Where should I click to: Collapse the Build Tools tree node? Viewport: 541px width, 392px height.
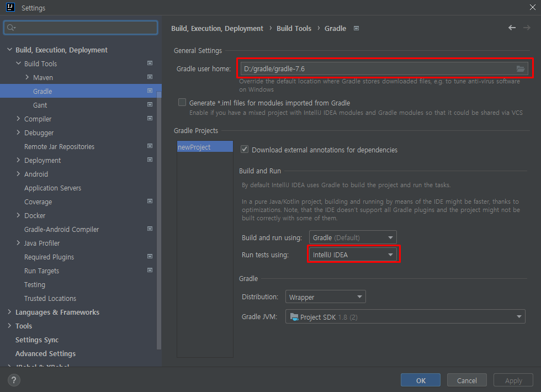pyautogui.click(x=19, y=63)
